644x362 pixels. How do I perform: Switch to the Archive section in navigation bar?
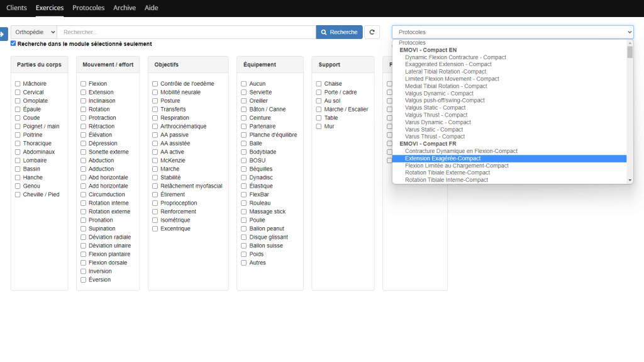click(x=124, y=8)
